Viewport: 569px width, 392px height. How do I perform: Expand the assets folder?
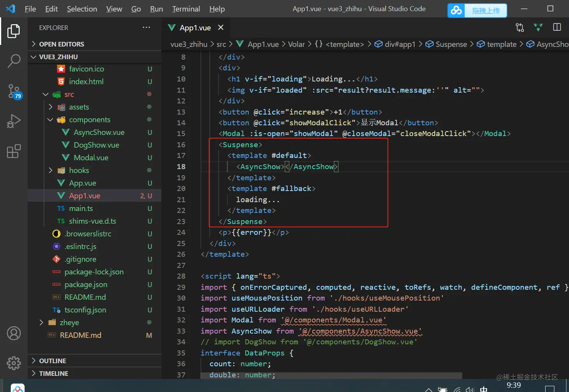pos(95,107)
